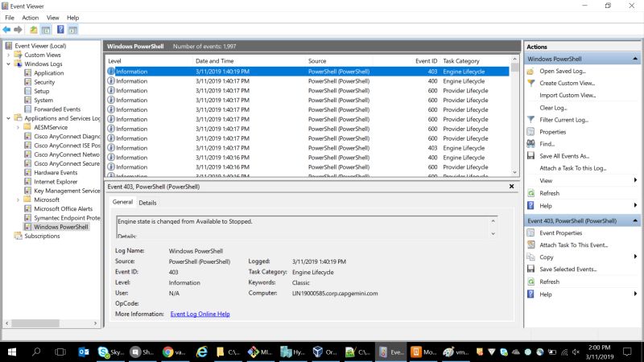Click the Save Selected Events disk icon
This screenshot has height=362, width=644.
pos(530,269)
